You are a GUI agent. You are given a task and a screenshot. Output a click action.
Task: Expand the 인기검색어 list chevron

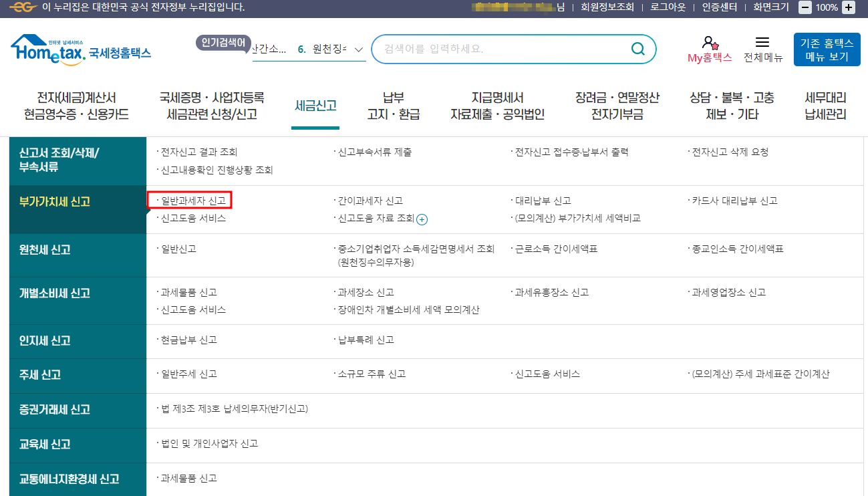coord(359,49)
